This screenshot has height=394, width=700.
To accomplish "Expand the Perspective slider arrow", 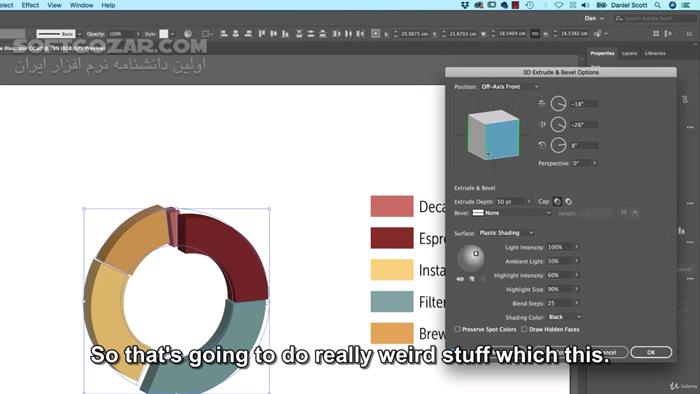I will (x=595, y=163).
